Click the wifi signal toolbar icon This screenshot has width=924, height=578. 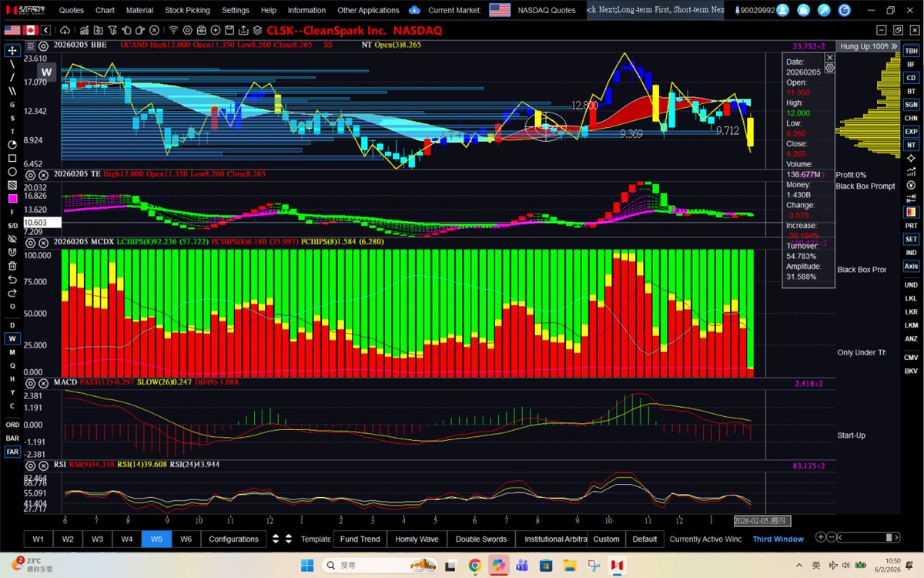point(174,30)
